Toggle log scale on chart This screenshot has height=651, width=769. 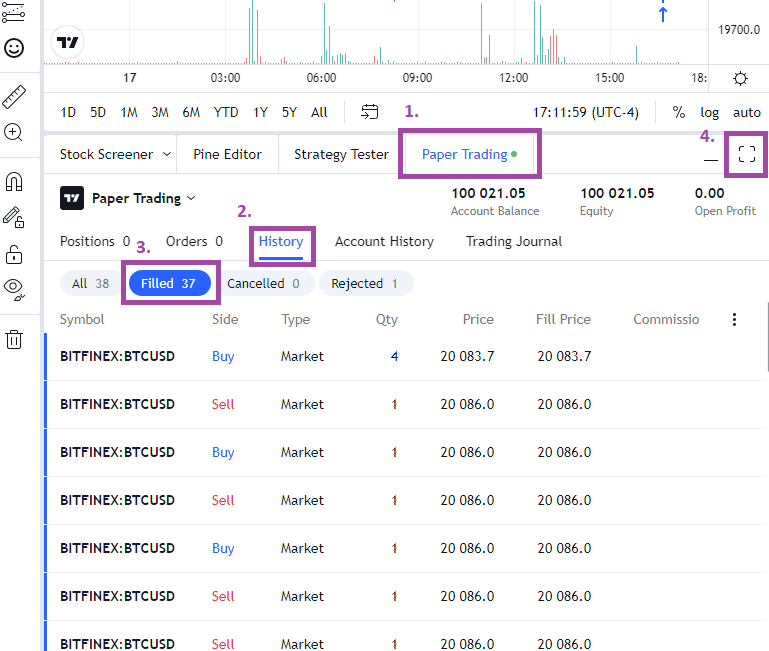point(709,113)
